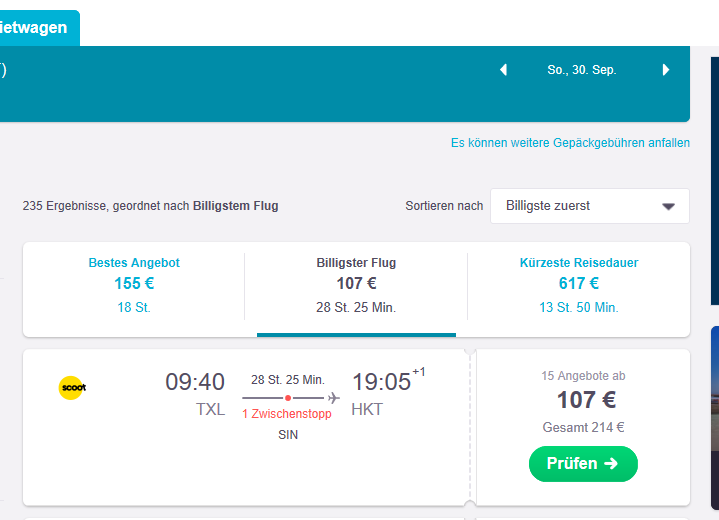
Task: Click the Scoot airline logo
Action: (x=72, y=388)
